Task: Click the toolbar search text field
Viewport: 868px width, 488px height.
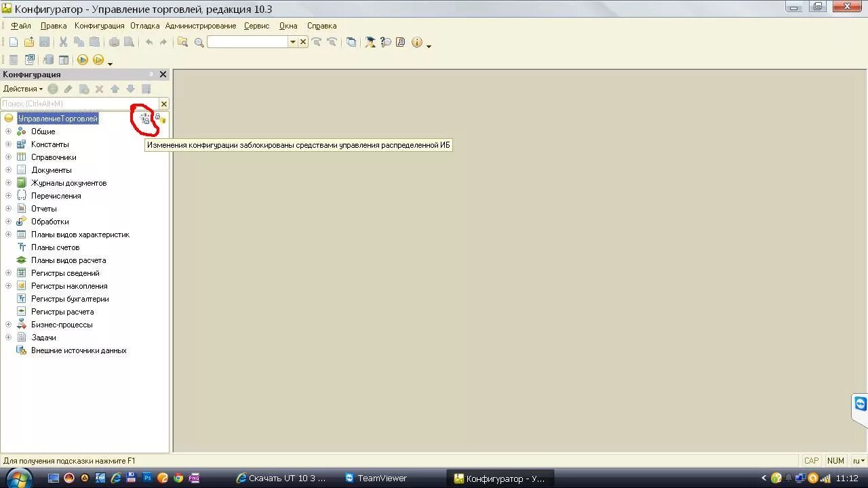Action: [248, 42]
